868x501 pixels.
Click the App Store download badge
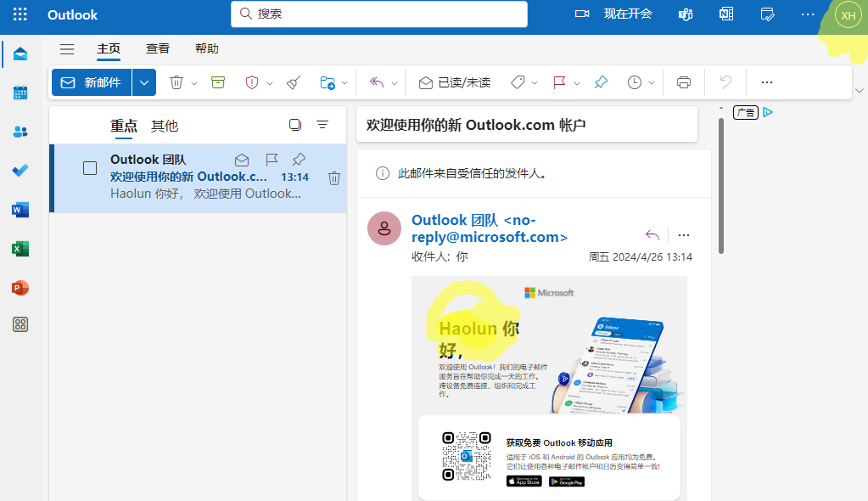coord(524,481)
